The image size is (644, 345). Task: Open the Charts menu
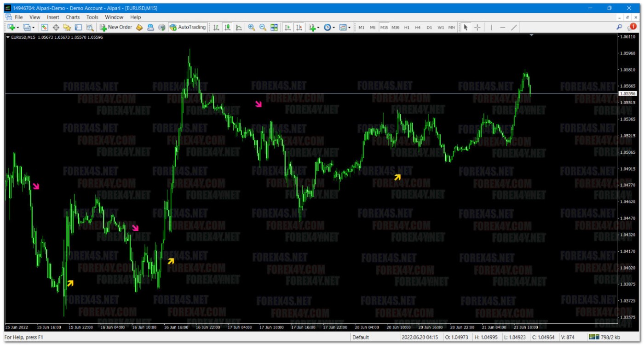coord(73,17)
